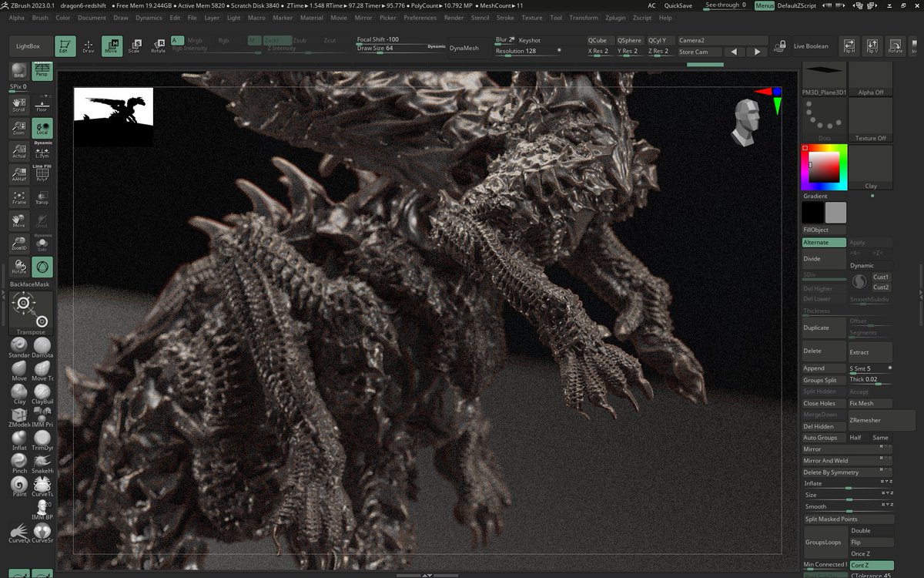
Task: Choose the Pinch brush
Action: click(19, 462)
